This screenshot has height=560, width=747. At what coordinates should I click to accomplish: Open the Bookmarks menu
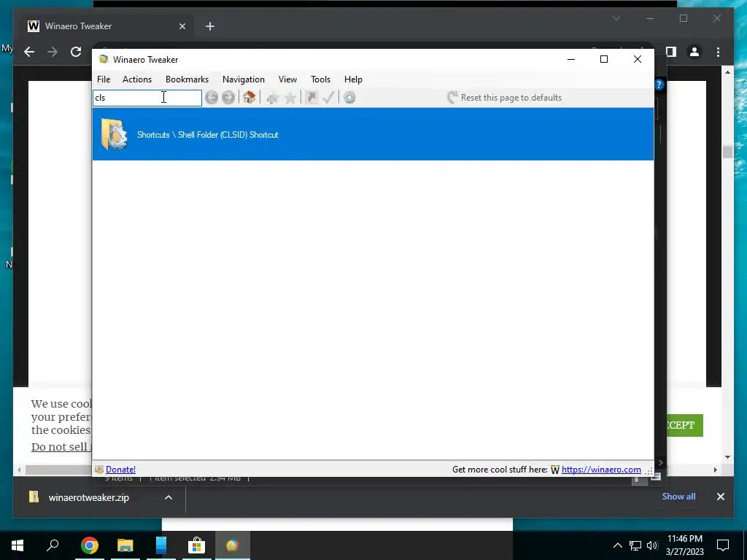coord(187,79)
